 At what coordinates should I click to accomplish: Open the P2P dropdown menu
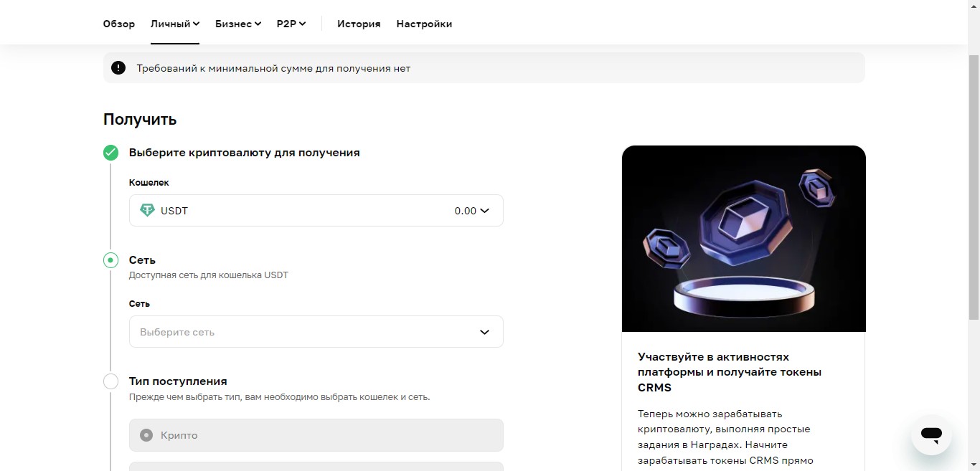[291, 24]
